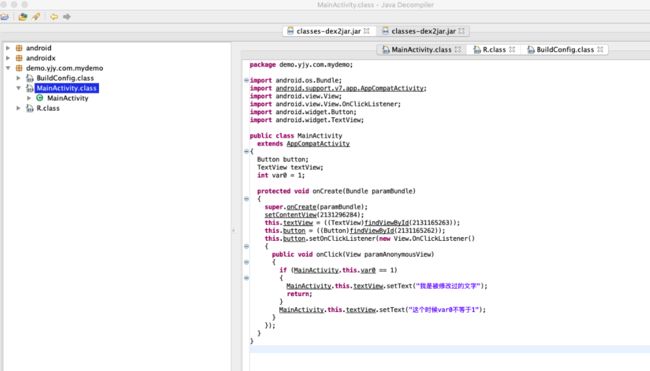The image size is (650, 371).
Task: Click the Open Type toolbar icon
Action: [23, 17]
